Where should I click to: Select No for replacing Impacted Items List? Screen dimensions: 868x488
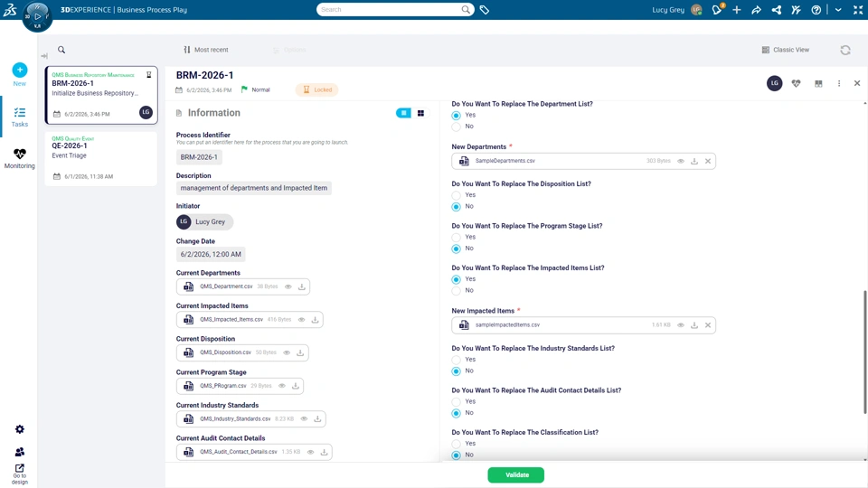pos(456,290)
